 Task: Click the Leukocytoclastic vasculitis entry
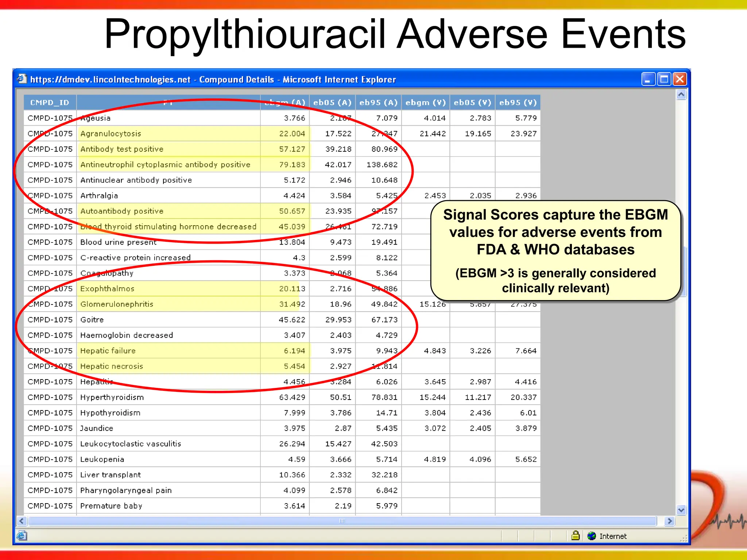(x=131, y=444)
